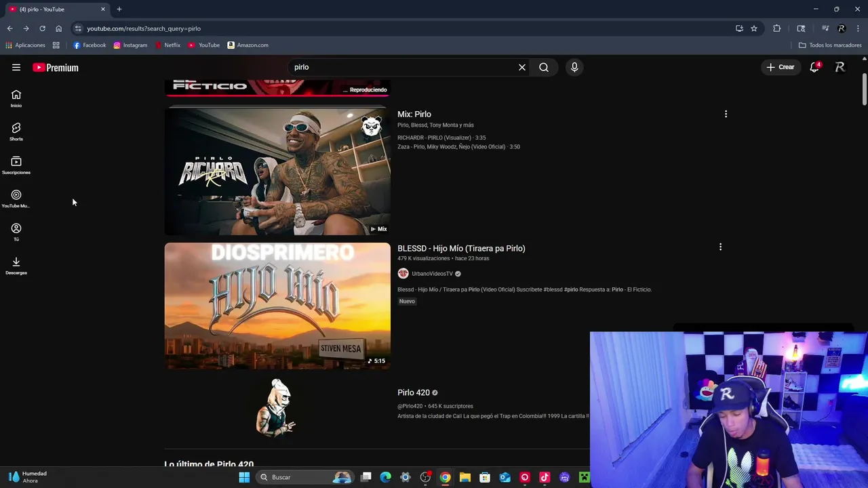Clear the search box with the X

[522, 67]
